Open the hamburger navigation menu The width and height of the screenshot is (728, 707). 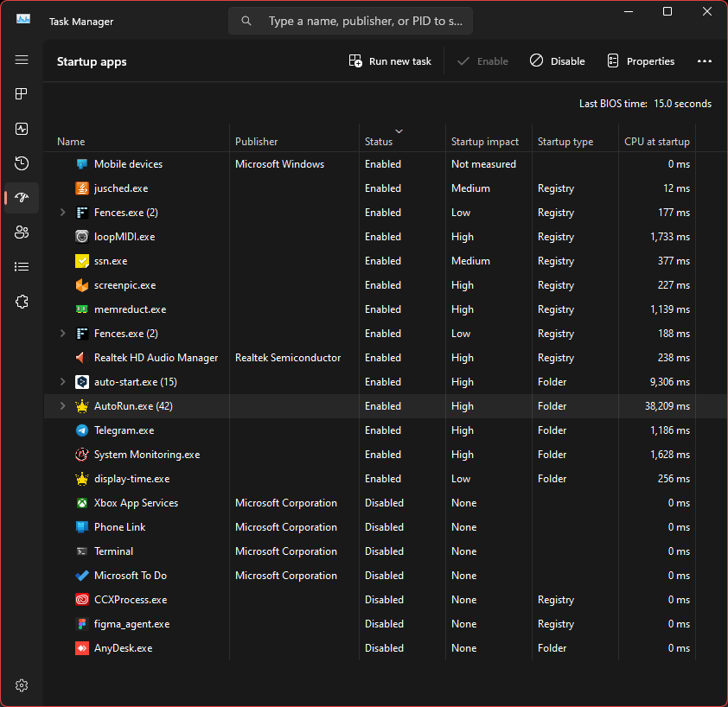[22, 60]
